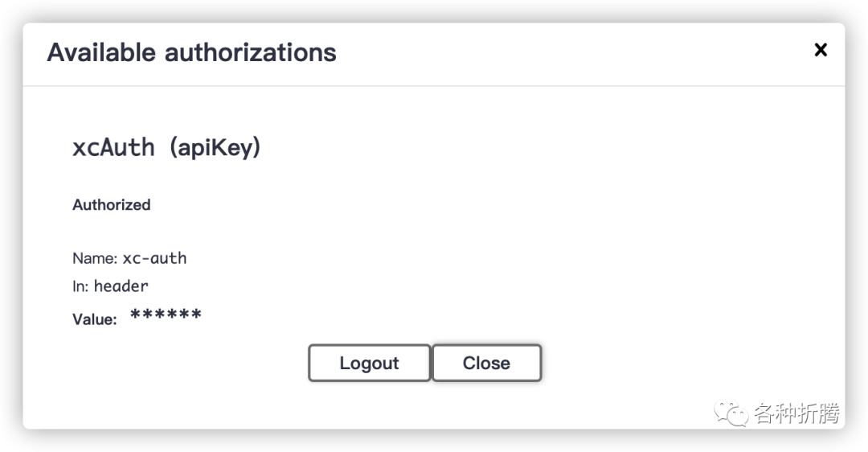Click the "(apiKey)" type text
The image size is (868, 452).
point(215,147)
